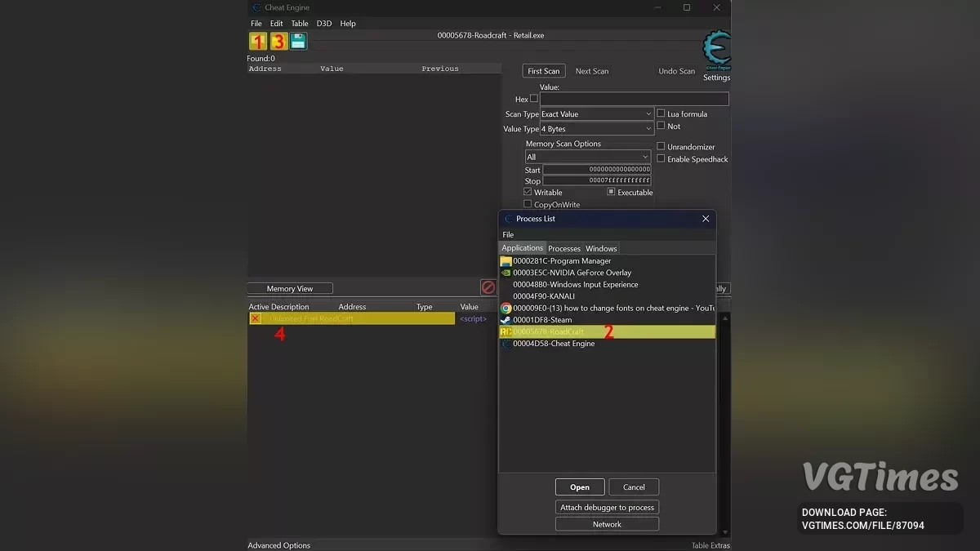Screen dimensions: 980x551
Task: Select the Steam process entry
Action: 542,320
